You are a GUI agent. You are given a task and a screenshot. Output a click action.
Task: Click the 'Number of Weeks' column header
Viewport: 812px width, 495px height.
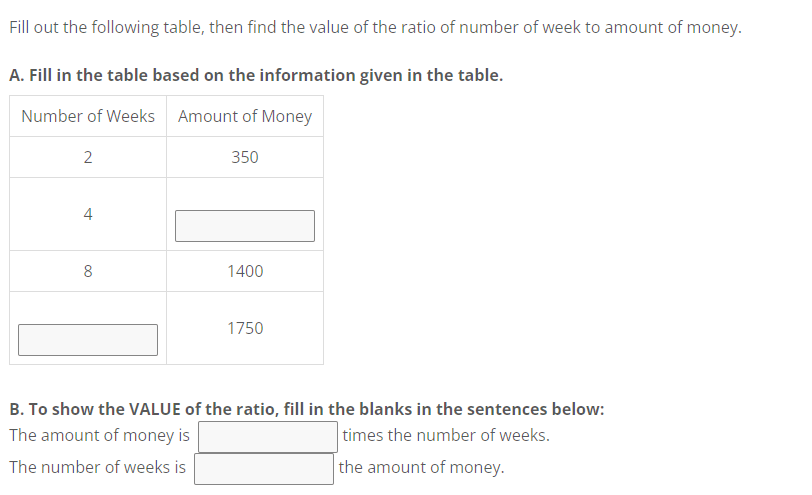pyautogui.click(x=88, y=116)
